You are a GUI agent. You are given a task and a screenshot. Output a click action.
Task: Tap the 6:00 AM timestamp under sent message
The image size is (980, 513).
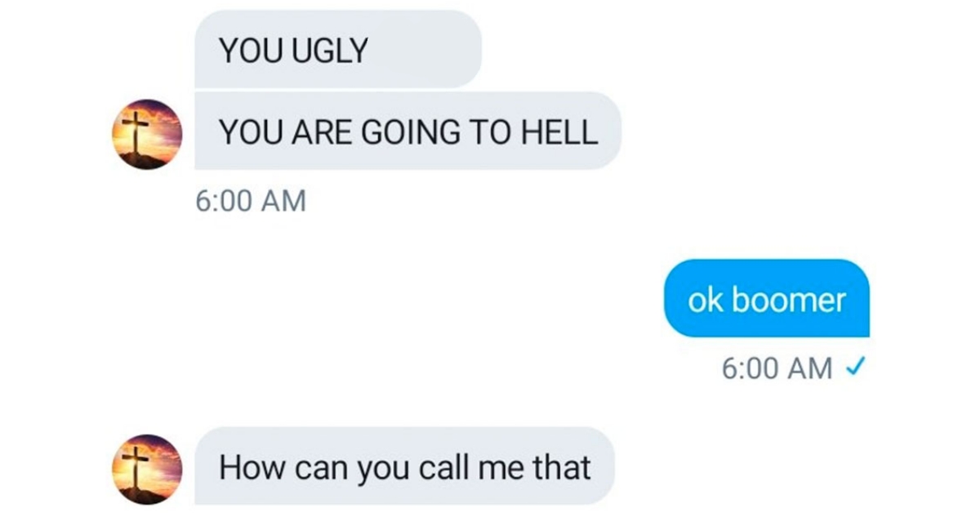click(777, 368)
